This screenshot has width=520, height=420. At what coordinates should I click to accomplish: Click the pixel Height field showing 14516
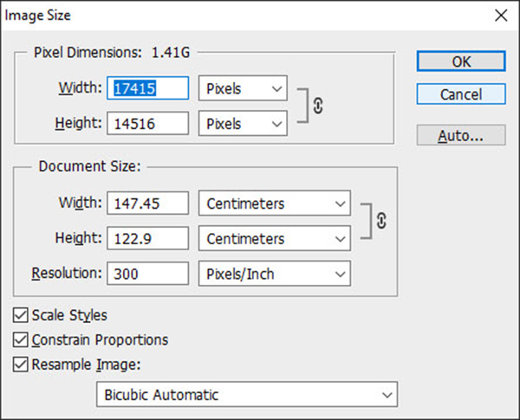pos(148,123)
